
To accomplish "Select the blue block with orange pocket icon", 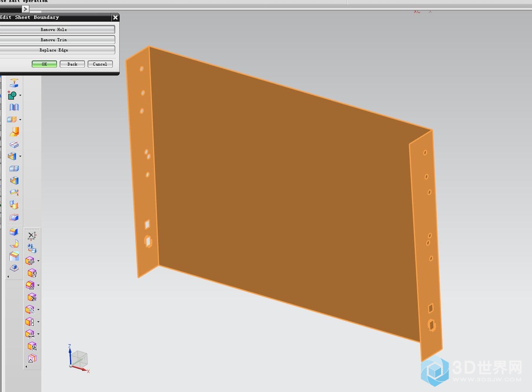I will [14, 180].
